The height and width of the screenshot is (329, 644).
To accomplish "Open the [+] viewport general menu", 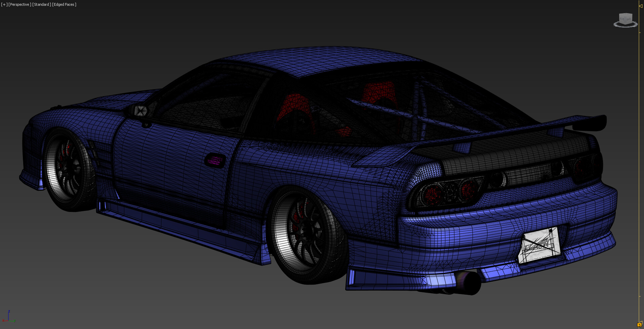I will coord(4,4).
